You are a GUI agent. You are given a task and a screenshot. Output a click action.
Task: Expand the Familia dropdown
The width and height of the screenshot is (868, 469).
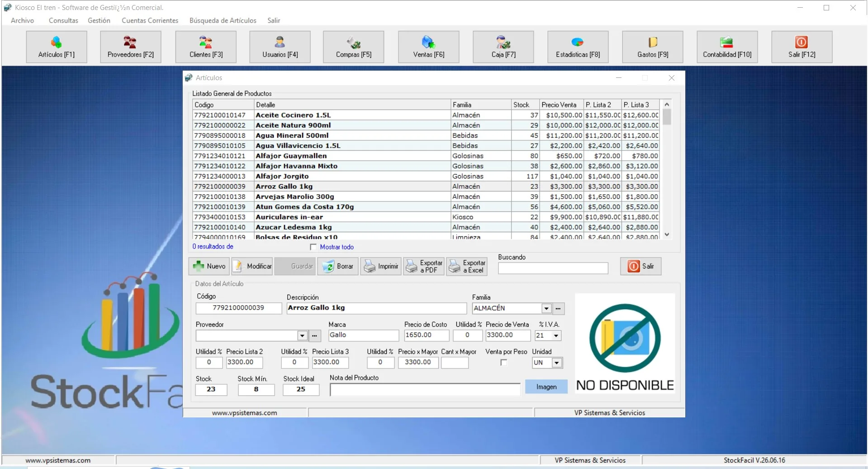click(x=546, y=308)
